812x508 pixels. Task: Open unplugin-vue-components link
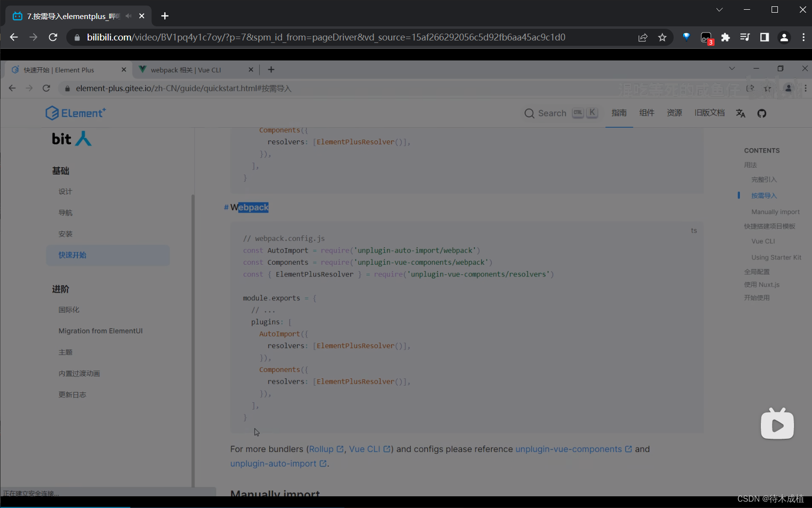(574, 449)
